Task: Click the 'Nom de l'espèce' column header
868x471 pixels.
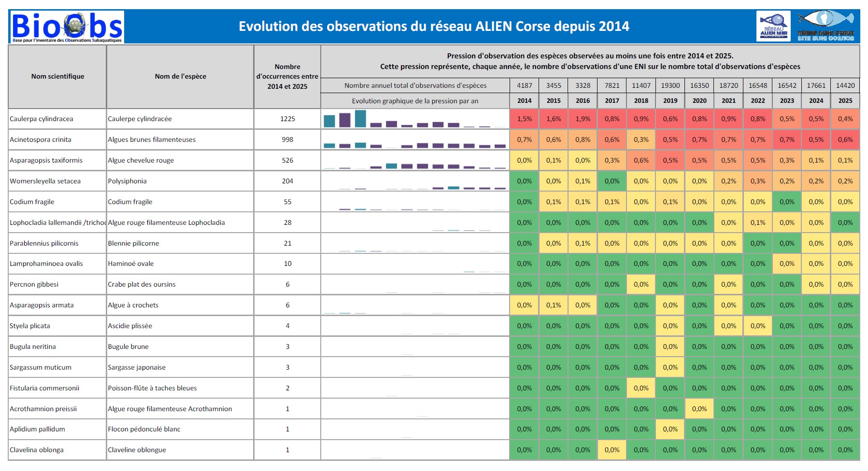Action: coord(180,76)
